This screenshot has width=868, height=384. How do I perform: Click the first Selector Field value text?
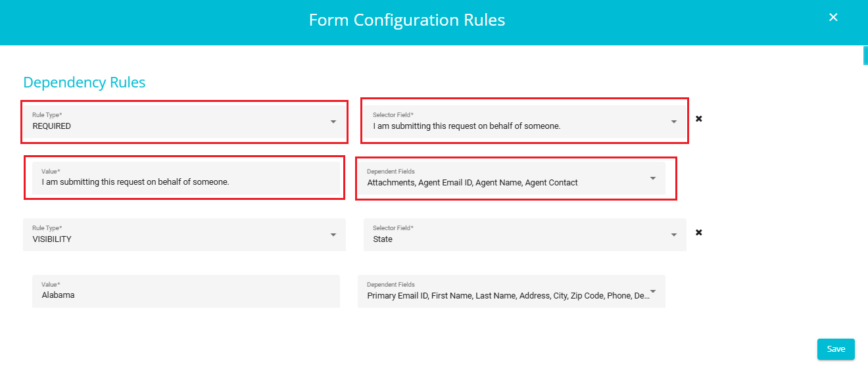[x=467, y=126]
